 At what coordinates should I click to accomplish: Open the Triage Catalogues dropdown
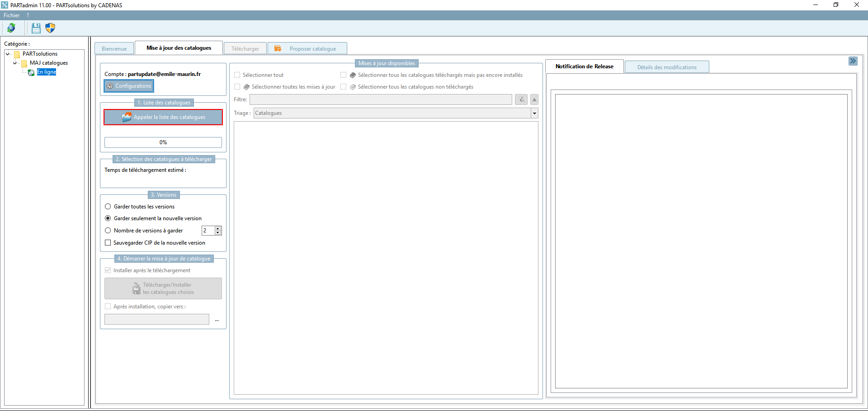tap(534, 113)
